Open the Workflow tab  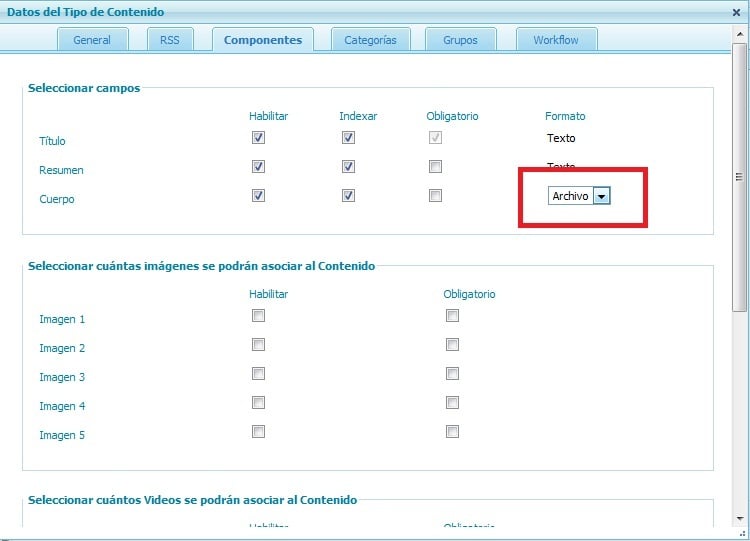point(558,40)
